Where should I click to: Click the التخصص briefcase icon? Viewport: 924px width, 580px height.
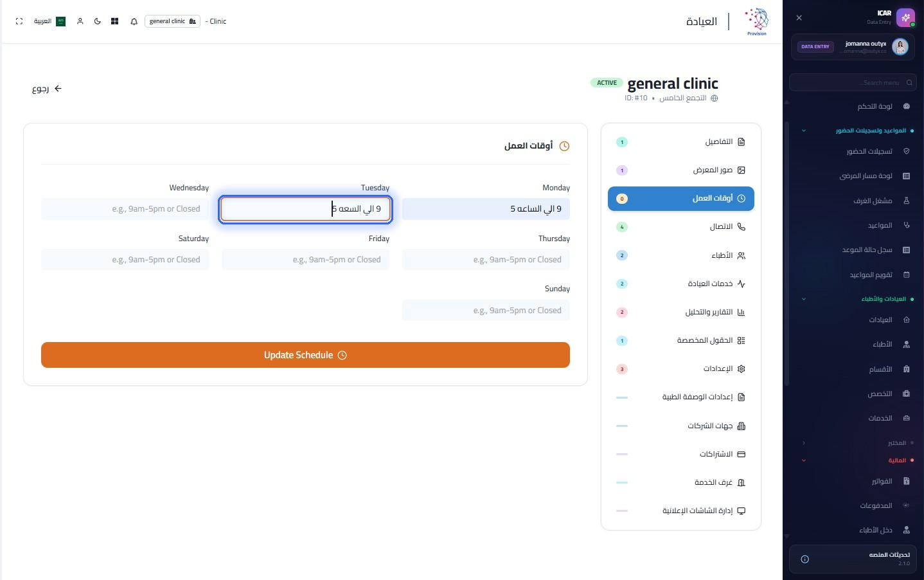point(906,394)
